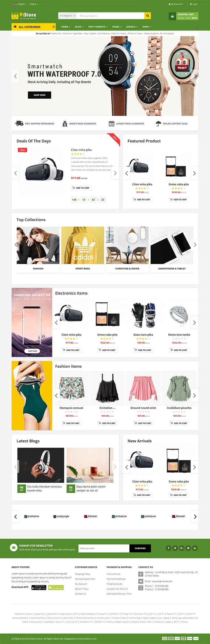Click the Twitter icon in newsletter bar
The width and height of the screenshot is (210, 644).
point(175,548)
